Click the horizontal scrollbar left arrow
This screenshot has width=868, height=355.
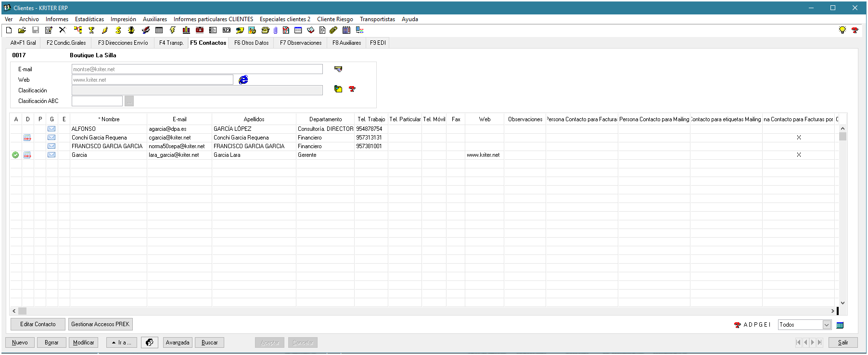pos(14,311)
